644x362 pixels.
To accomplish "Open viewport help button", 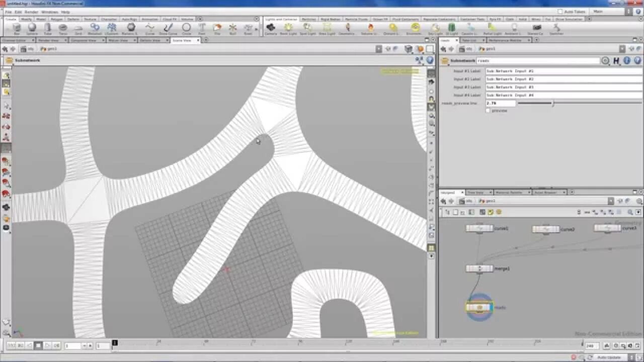I will pyautogui.click(x=430, y=60).
